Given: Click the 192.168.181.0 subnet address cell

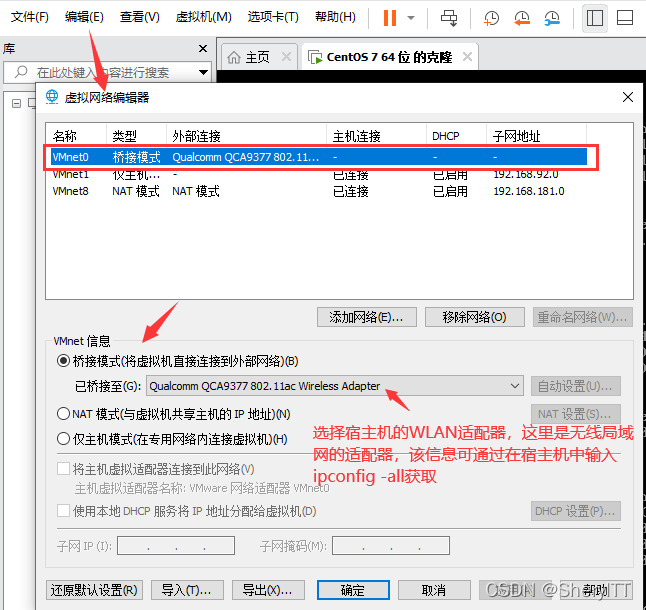Looking at the screenshot, I should [529, 192].
